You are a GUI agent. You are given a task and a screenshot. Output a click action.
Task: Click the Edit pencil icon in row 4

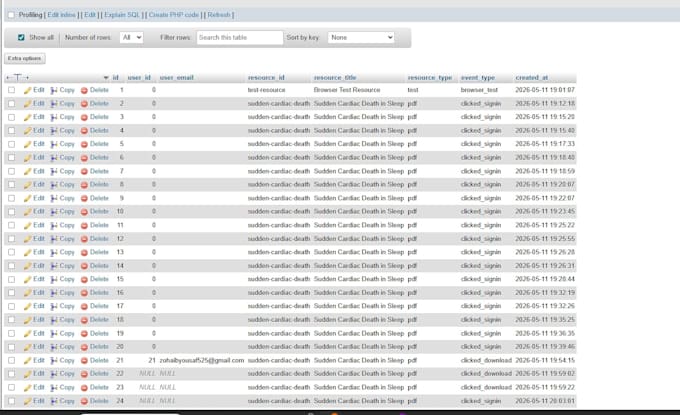pyautogui.click(x=28, y=131)
